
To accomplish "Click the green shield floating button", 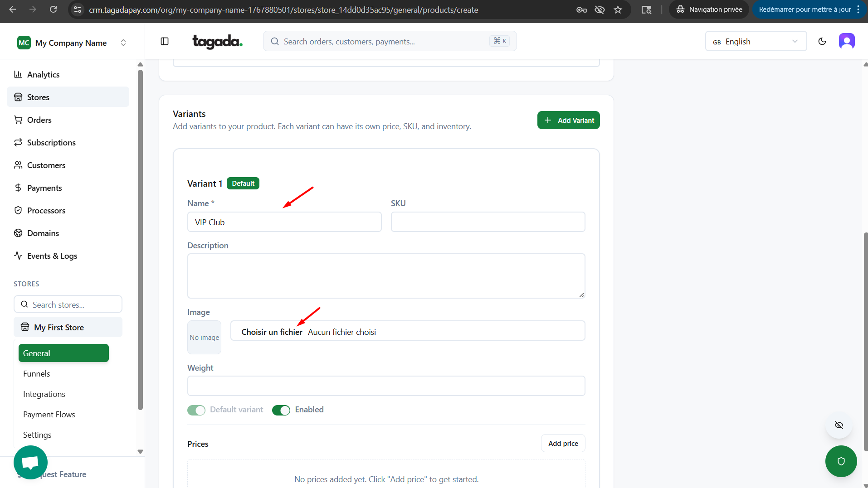I will (x=841, y=461).
